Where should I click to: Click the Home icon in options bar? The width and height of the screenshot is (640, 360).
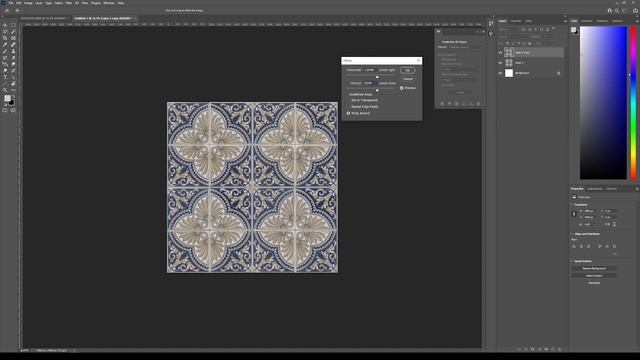coord(7,11)
